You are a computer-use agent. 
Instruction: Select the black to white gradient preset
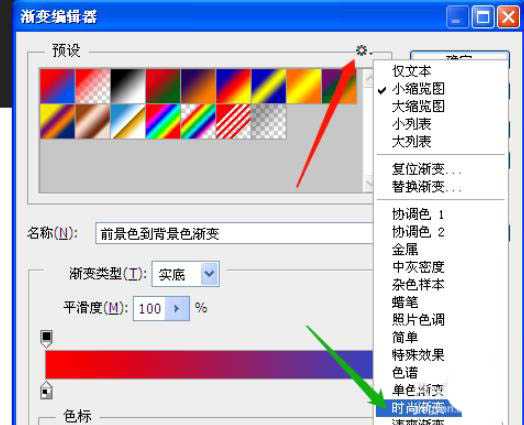pyautogui.click(x=128, y=86)
